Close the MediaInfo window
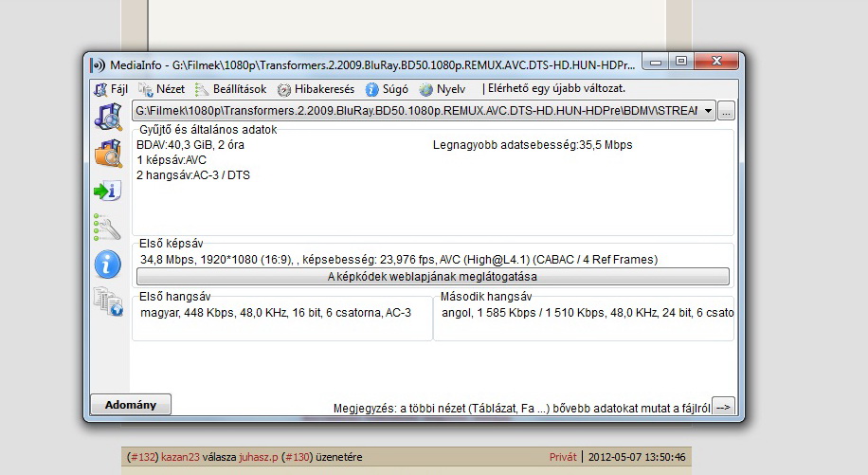868x475 pixels. pyautogui.click(x=716, y=61)
